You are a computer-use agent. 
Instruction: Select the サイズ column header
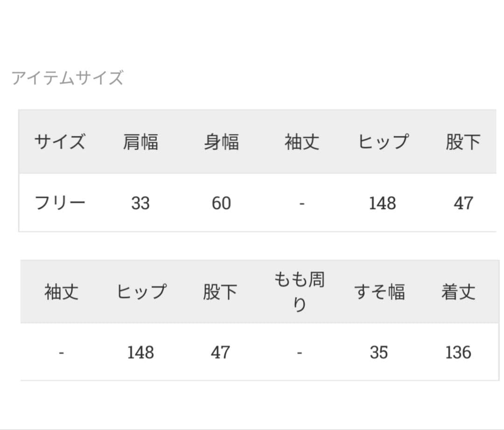pyautogui.click(x=60, y=141)
